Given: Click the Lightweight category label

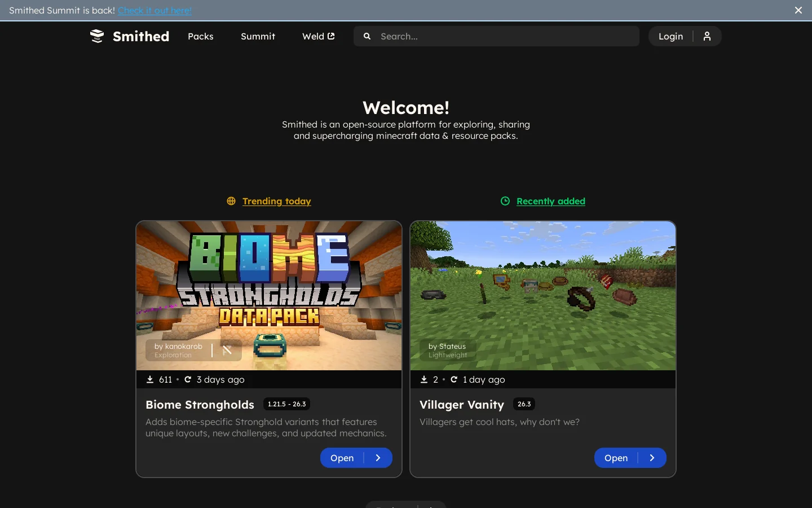Looking at the screenshot, I should tap(448, 355).
